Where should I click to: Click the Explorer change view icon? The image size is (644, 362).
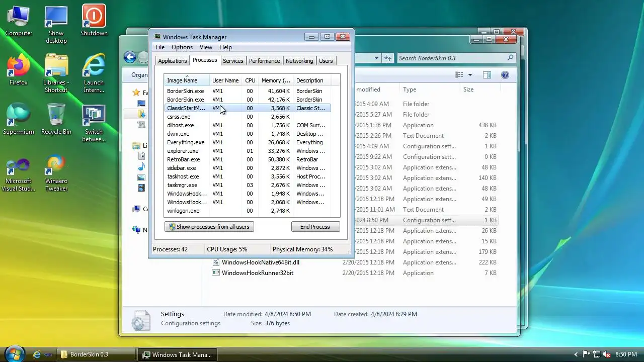tap(459, 75)
